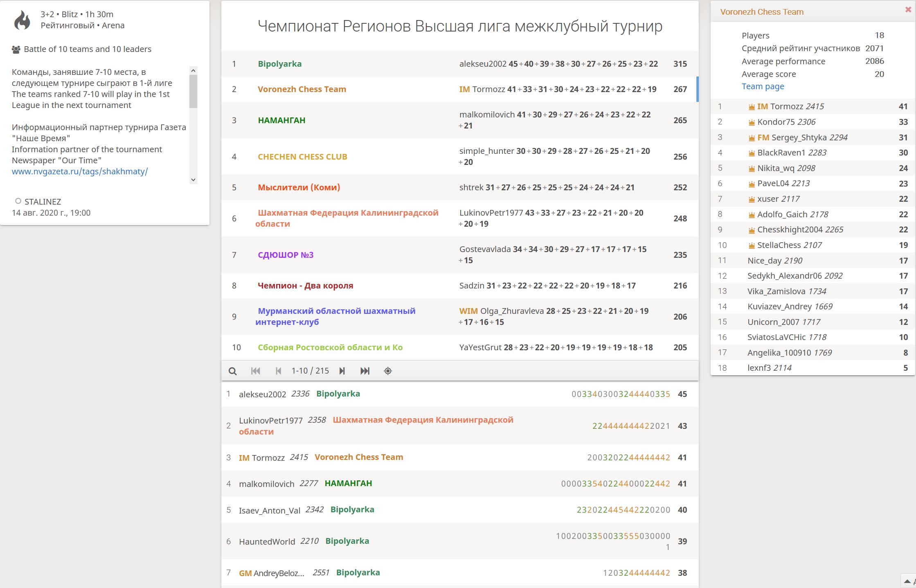This screenshot has height=588, width=916.
Task: Click the search magnifier in the pager
Action: [232, 371]
